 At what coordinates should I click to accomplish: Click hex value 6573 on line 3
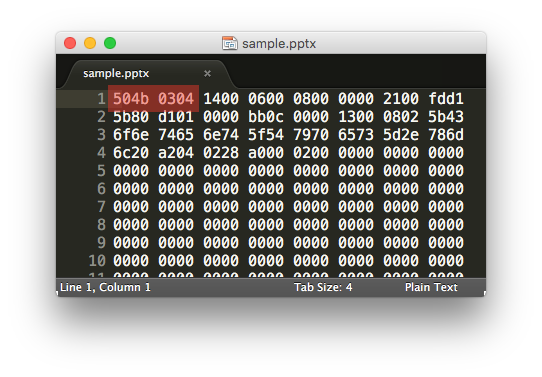(x=356, y=135)
